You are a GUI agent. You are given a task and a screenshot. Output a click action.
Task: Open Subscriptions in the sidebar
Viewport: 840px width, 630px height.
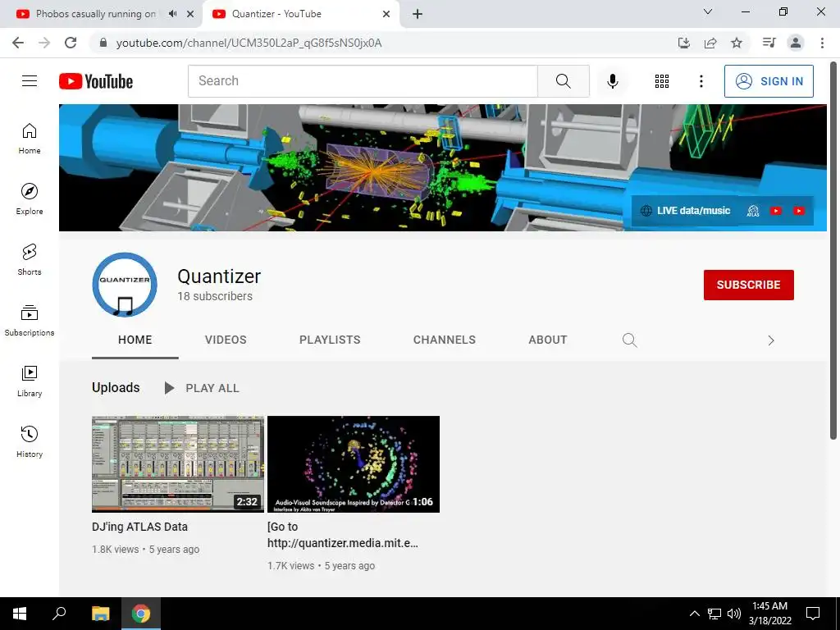(30, 321)
